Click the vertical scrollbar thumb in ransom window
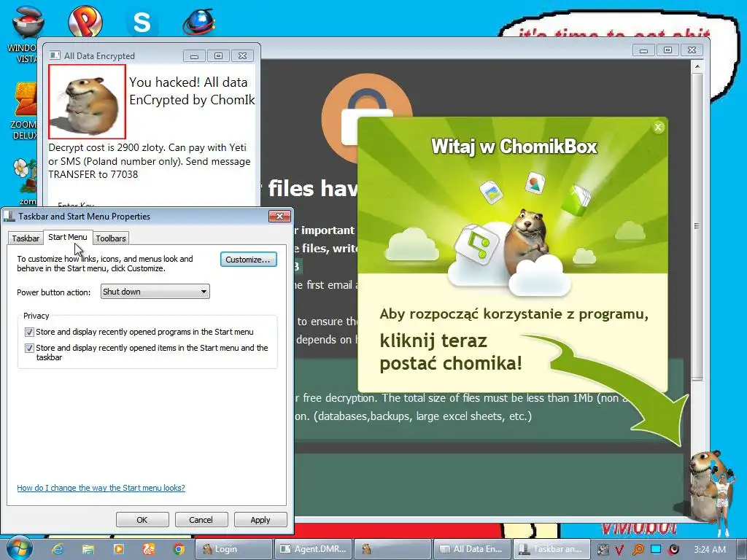Viewport: 747px width, 560px height. (x=697, y=226)
